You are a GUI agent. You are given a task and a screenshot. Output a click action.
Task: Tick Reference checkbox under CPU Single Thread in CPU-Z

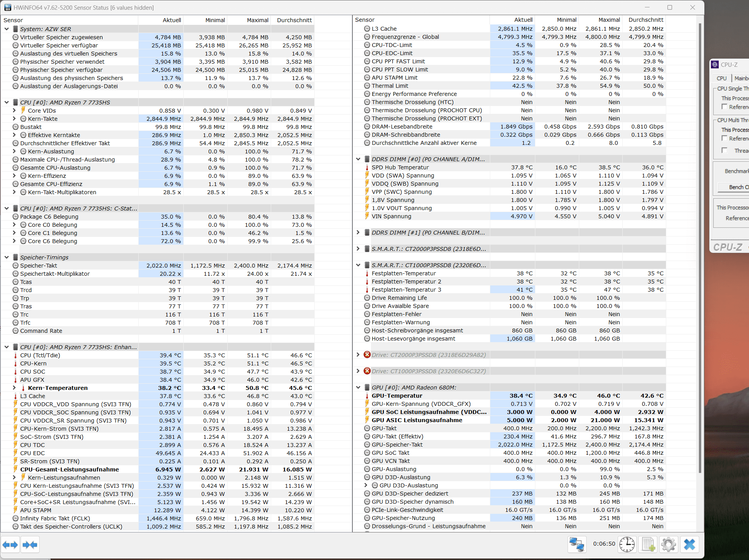pos(725,107)
